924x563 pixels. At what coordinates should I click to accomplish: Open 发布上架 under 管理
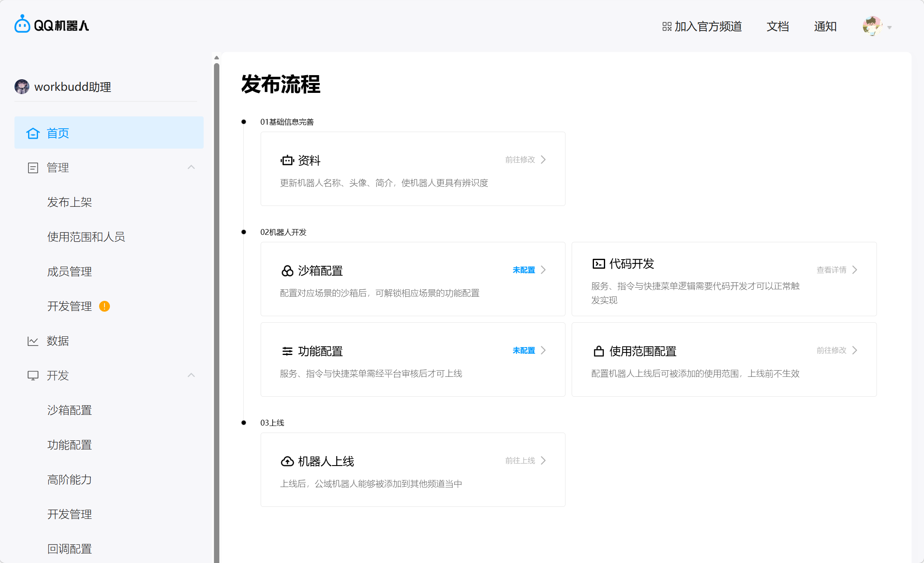pos(69,202)
